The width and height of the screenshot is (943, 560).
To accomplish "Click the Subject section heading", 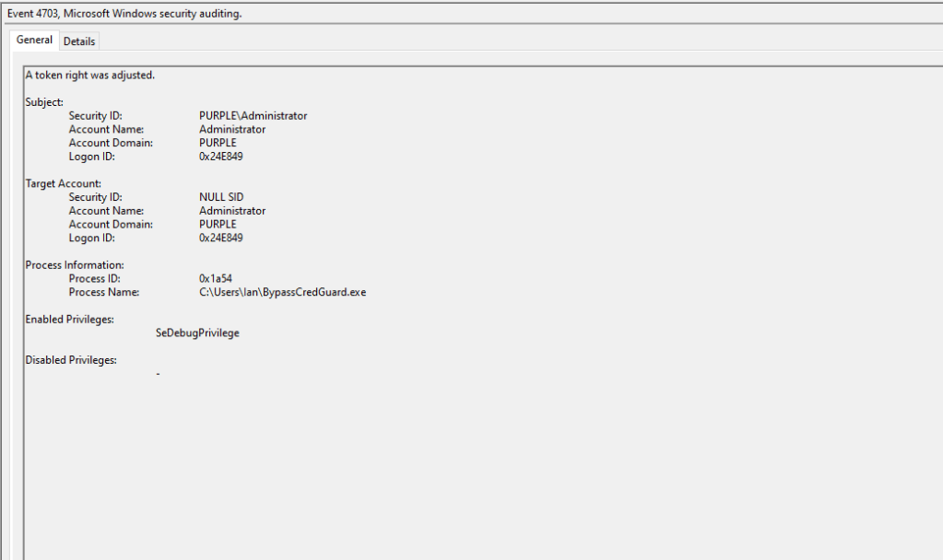I will (x=44, y=102).
